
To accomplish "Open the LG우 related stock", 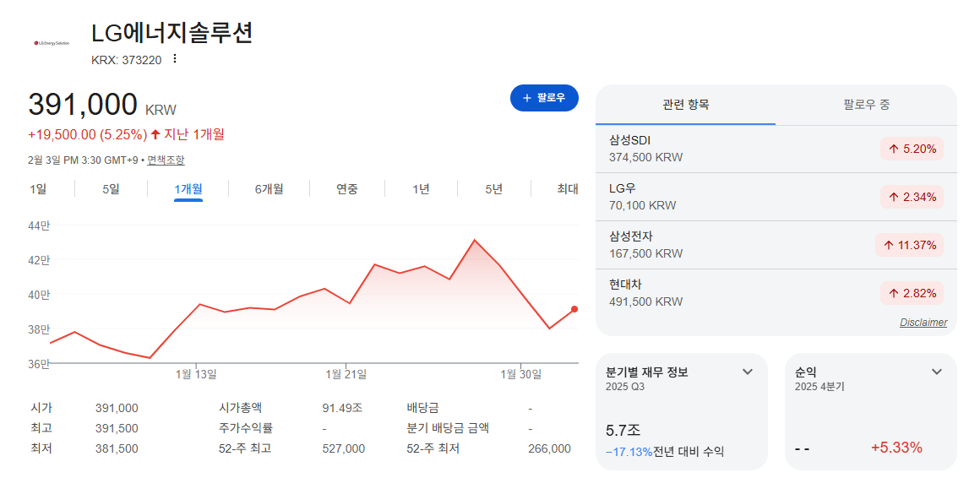I will click(x=776, y=197).
